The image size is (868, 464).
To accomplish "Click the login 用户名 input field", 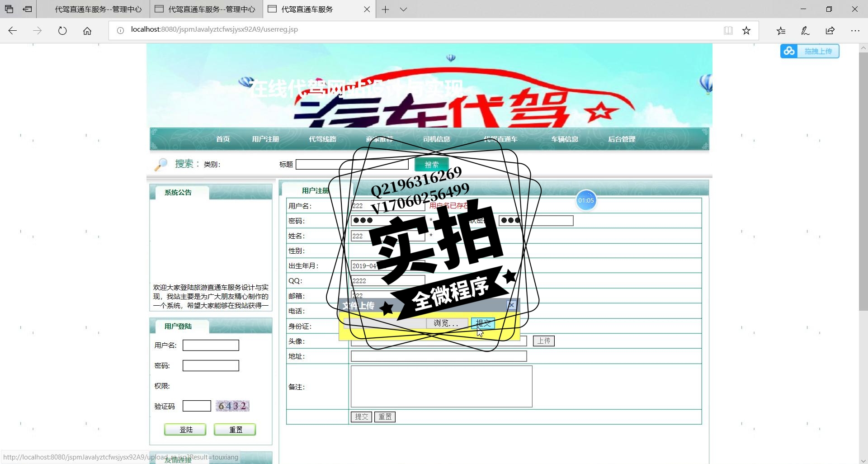I will click(211, 346).
